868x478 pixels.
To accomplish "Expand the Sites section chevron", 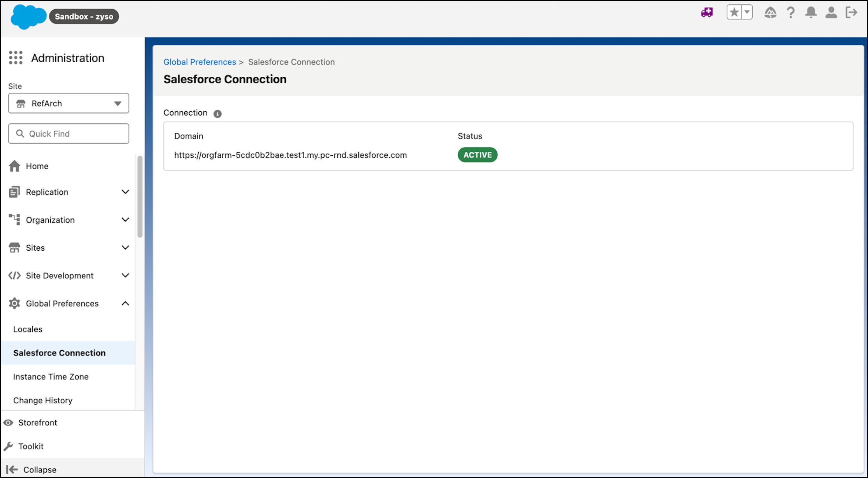I will [x=125, y=248].
